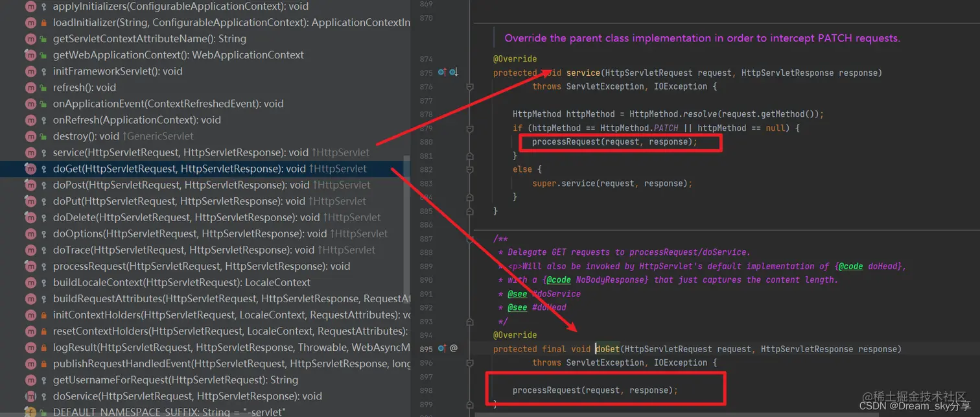Screen dimensions: 980x417
Task: Click the public icon of getServletContextAttributeName
Action: [44, 39]
